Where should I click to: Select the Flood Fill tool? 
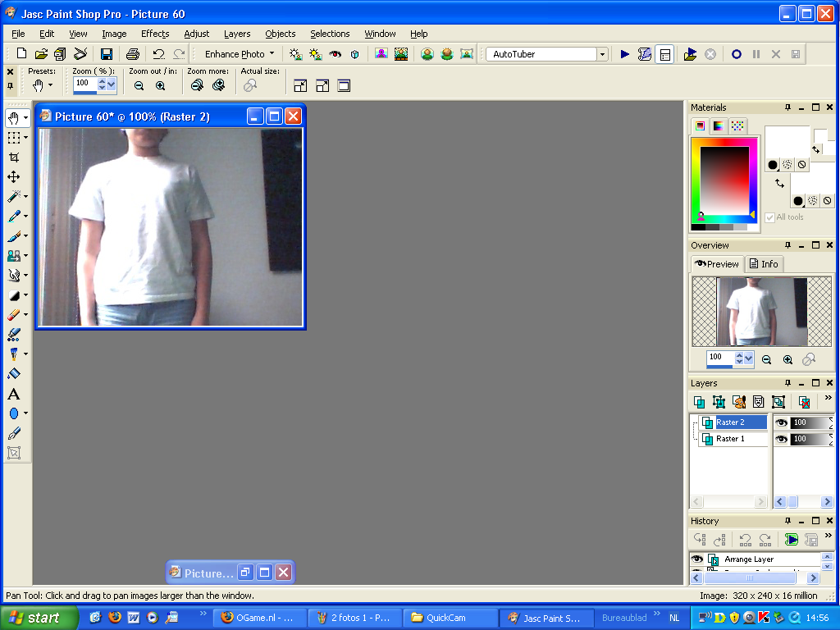(x=13, y=372)
